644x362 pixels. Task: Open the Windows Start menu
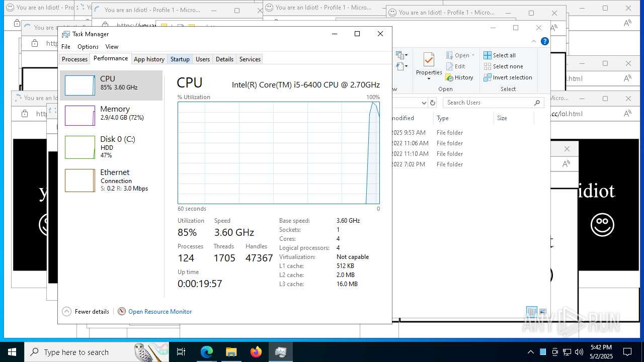(x=12, y=352)
